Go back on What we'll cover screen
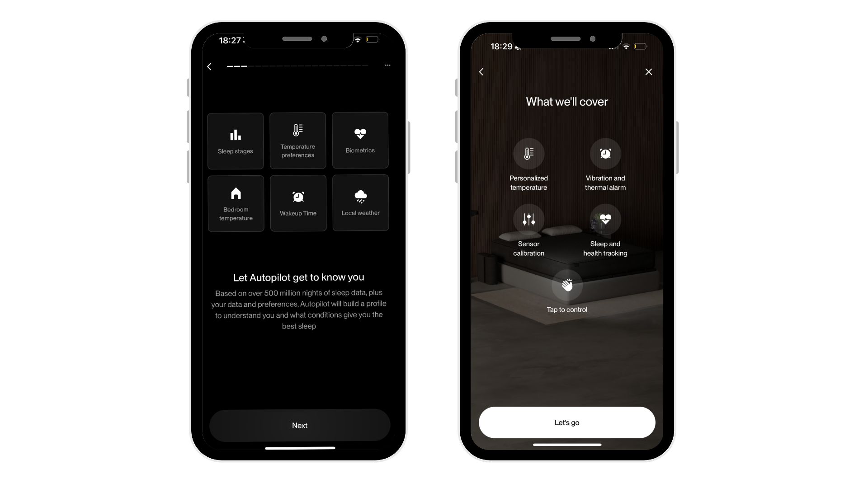Image resolution: width=868 pixels, height=488 pixels. click(x=481, y=71)
